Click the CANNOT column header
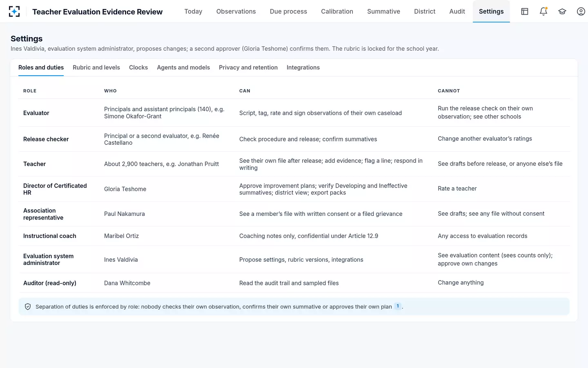The height and width of the screenshot is (368, 588). point(449,91)
